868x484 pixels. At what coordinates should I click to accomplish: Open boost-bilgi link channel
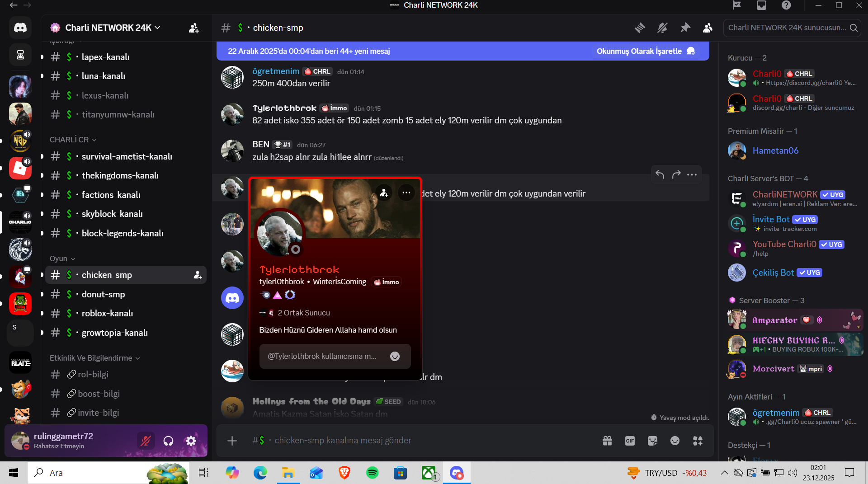(x=126, y=394)
